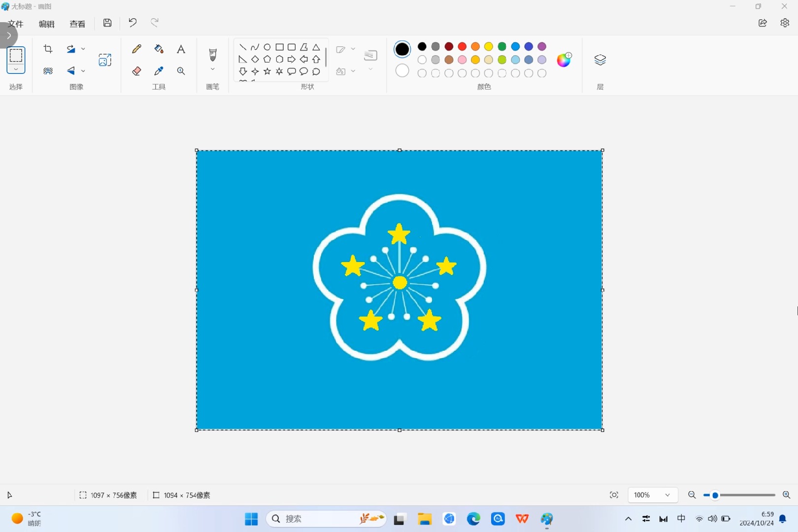The width and height of the screenshot is (798, 532).
Task: Select the rectangular selection tool
Action: (x=16, y=55)
